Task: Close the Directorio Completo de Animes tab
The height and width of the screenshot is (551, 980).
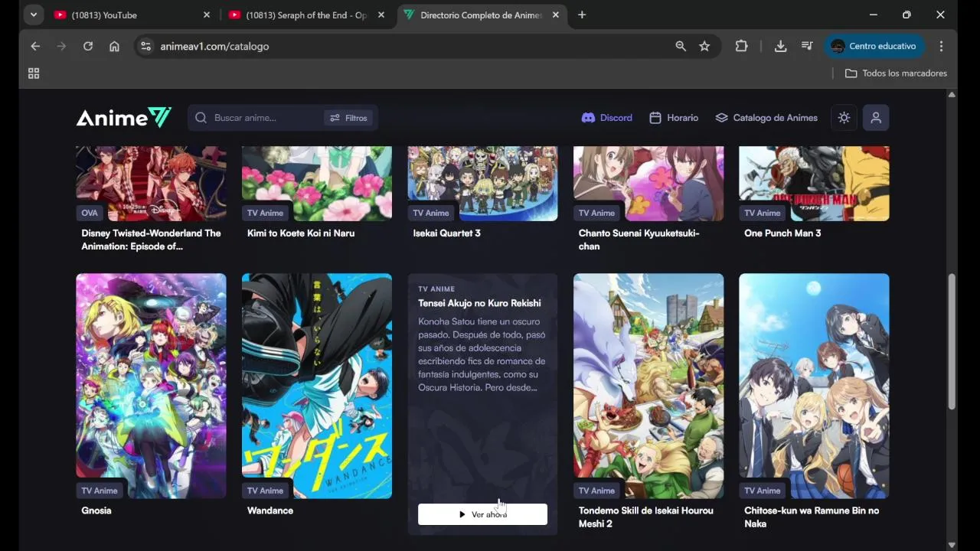Action: click(556, 15)
